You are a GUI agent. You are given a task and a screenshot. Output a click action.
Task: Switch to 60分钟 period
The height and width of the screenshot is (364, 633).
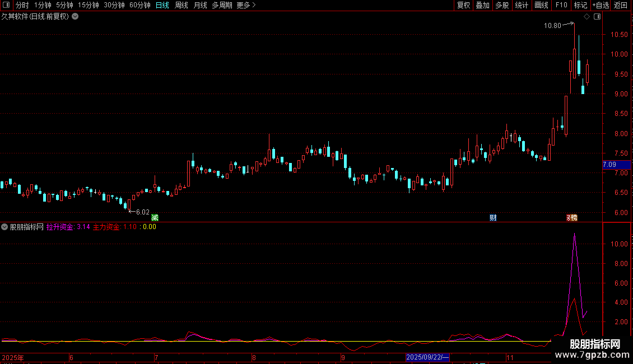click(140, 5)
